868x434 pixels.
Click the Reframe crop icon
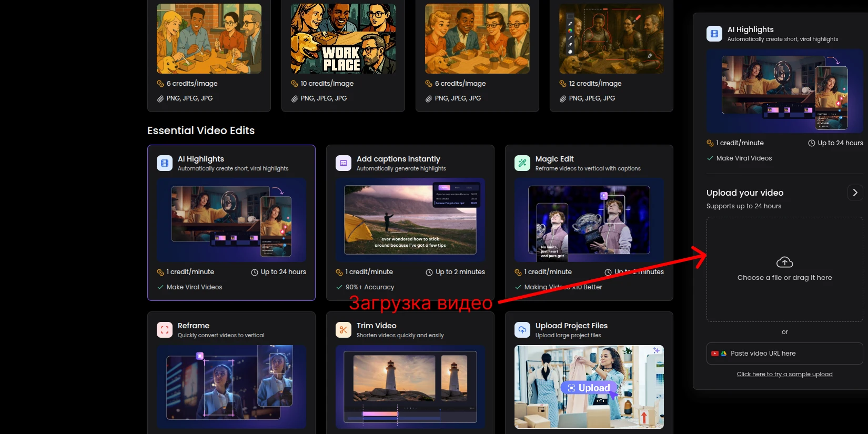[165, 330]
